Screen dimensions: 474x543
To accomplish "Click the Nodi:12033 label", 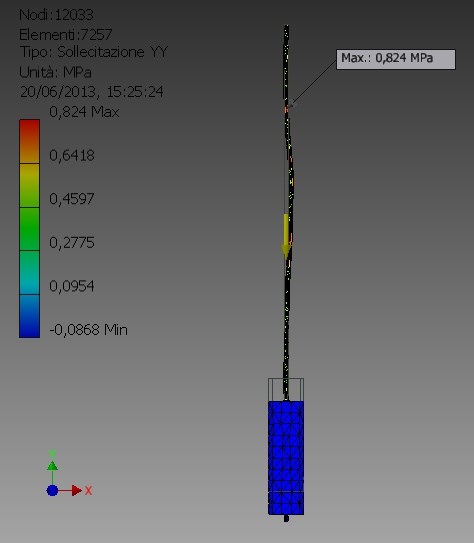I will (56, 15).
